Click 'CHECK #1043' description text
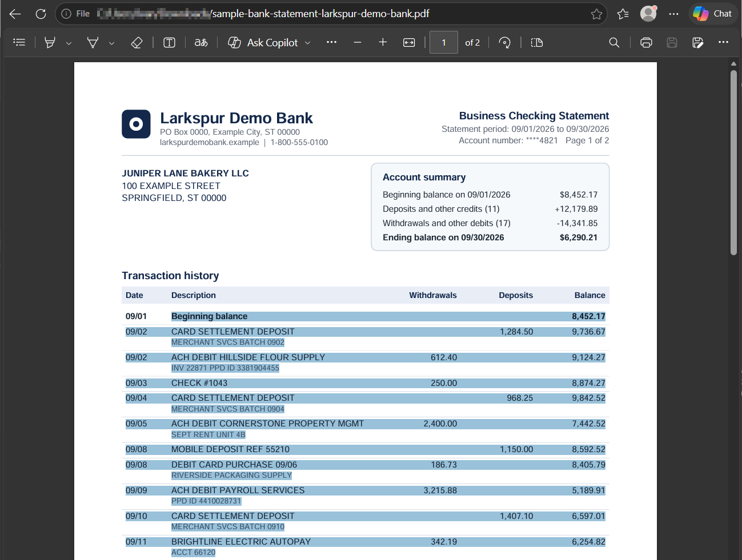 (199, 383)
